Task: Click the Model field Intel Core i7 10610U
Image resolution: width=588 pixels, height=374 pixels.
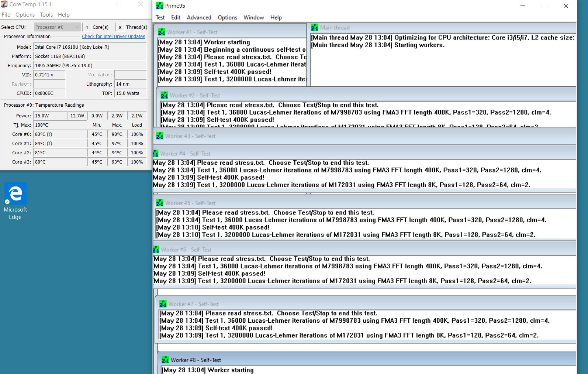Action: click(x=90, y=47)
